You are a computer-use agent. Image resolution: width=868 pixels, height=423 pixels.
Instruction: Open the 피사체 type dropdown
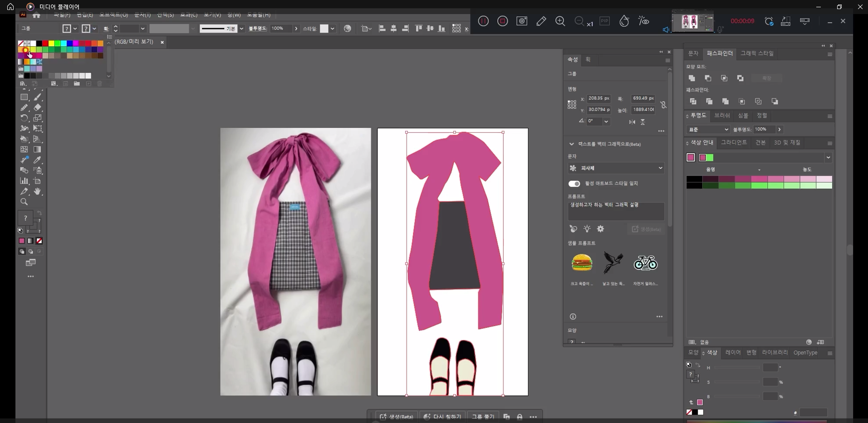tap(616, 168)
